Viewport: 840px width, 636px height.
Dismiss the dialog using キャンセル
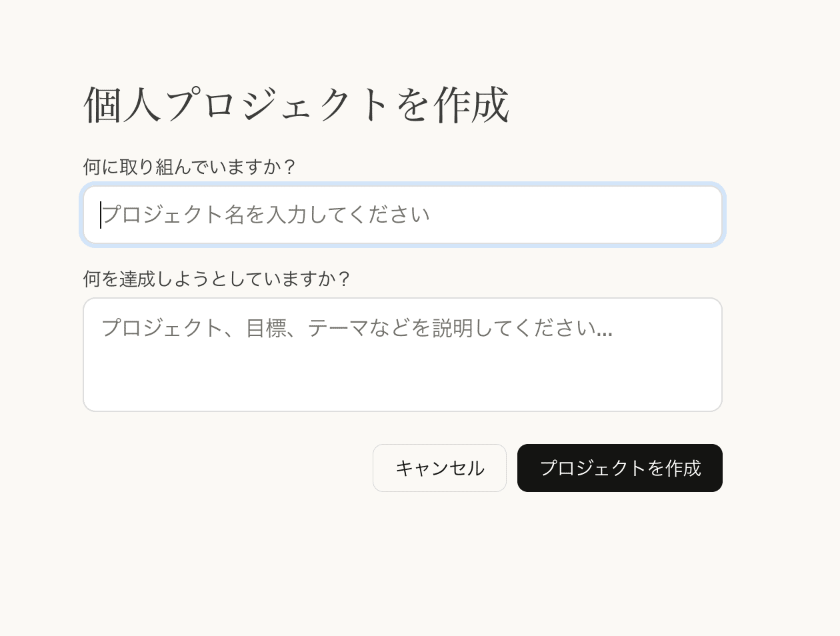pos(439,468)
